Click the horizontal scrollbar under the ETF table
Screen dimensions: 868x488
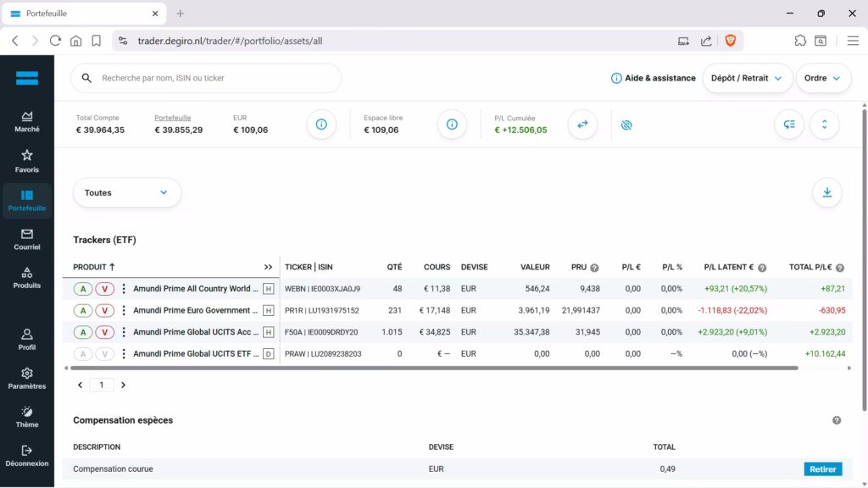tap(432, 369)
